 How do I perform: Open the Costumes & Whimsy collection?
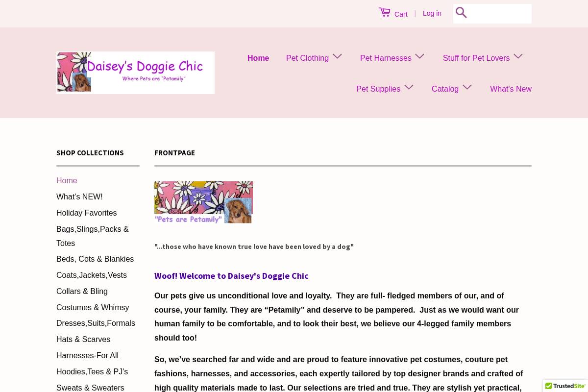(x=93, y=307)
